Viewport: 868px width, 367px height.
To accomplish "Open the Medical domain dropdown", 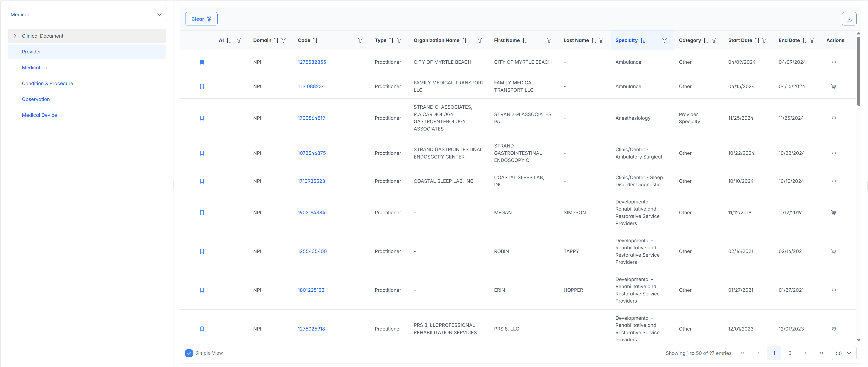I will click(x=87, y=14).
